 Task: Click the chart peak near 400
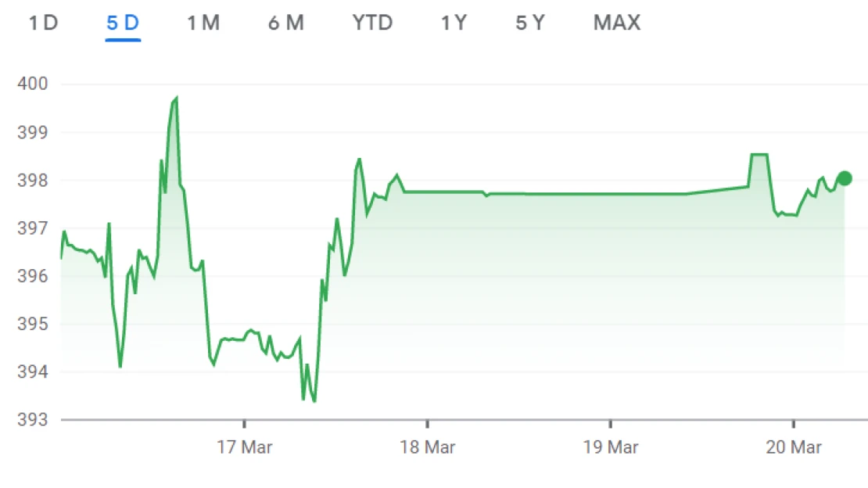176,99
